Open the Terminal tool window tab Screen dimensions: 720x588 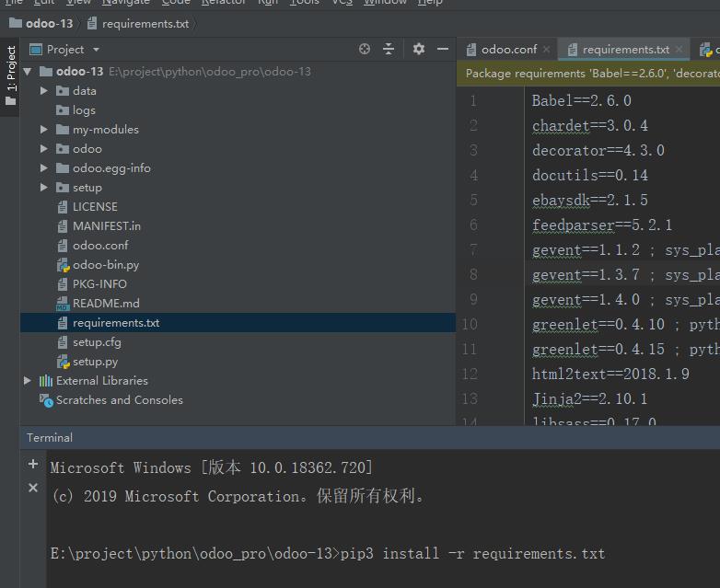(x=50, y=437)
